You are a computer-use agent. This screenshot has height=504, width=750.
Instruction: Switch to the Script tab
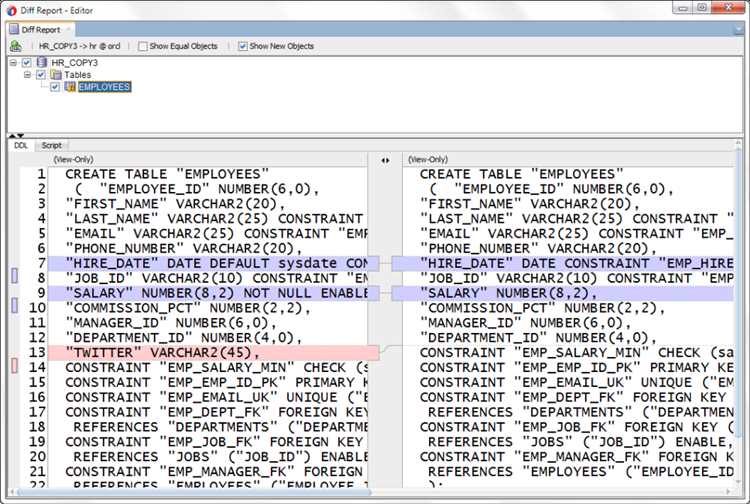(x=51, y=145)
